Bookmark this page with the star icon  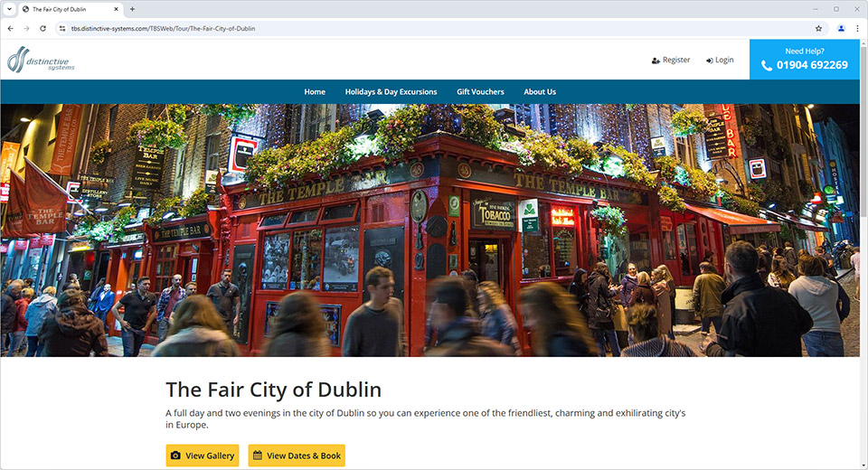[818, 28]
